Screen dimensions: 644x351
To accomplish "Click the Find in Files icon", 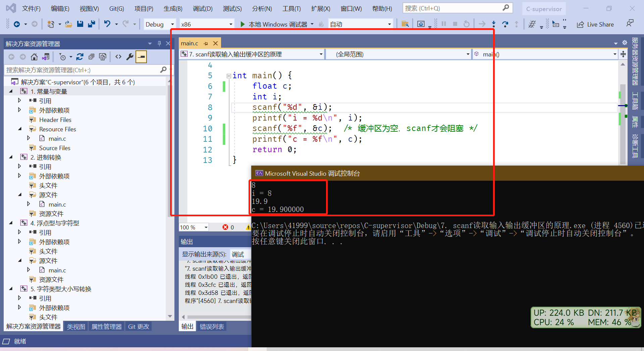I will 405,24.
